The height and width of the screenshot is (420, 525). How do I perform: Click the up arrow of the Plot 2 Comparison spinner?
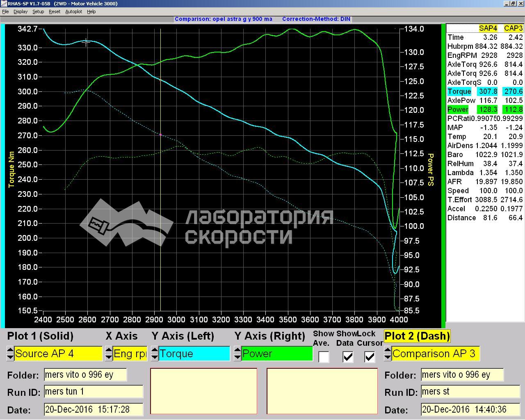pos(388,350)
